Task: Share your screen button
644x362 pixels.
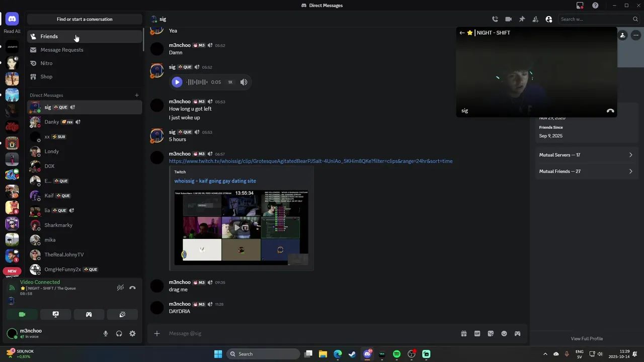Action: 55,314
